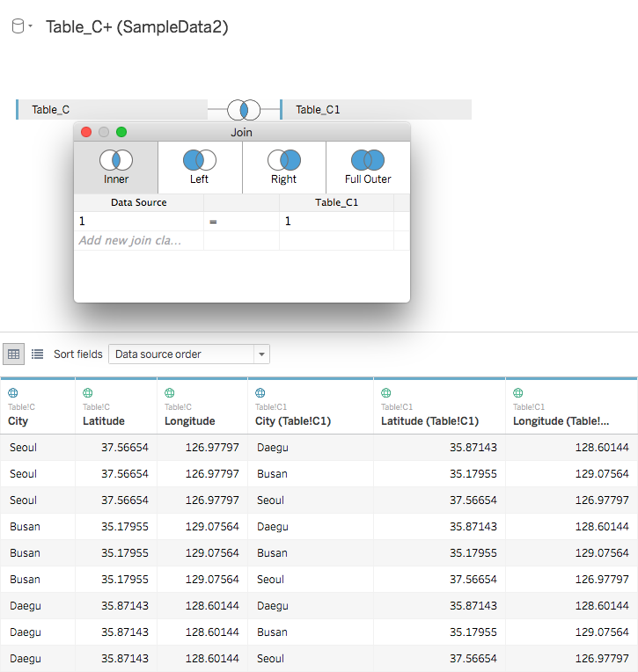Click the Table_C table pill
The width and height of the screenshot is (638, 672).
click(x=112, y=110)
